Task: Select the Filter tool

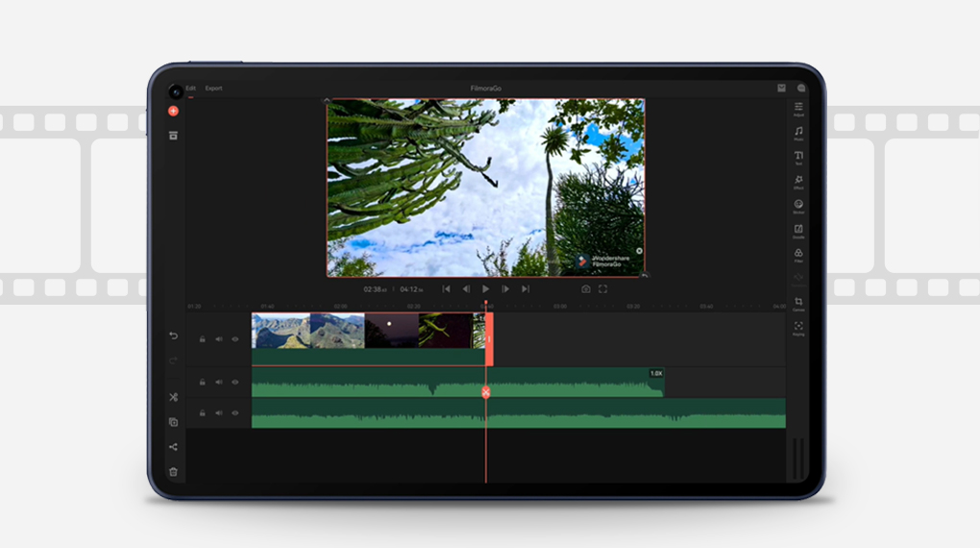Action: (x=798, y=255)
